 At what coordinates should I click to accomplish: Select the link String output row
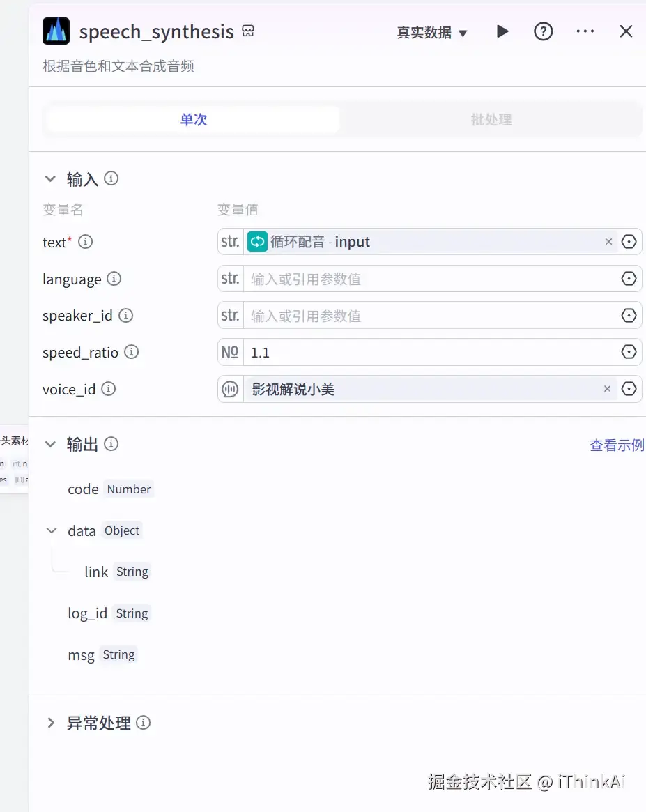tap(118, 572)
